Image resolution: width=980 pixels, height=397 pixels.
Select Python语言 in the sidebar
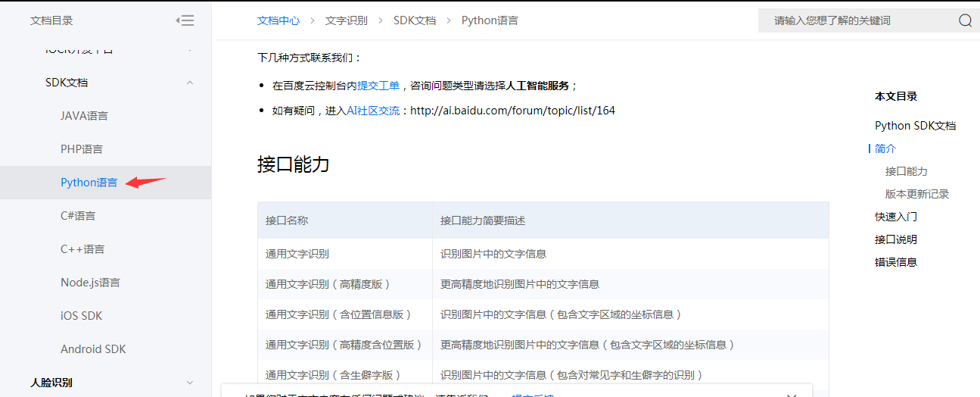89,183
